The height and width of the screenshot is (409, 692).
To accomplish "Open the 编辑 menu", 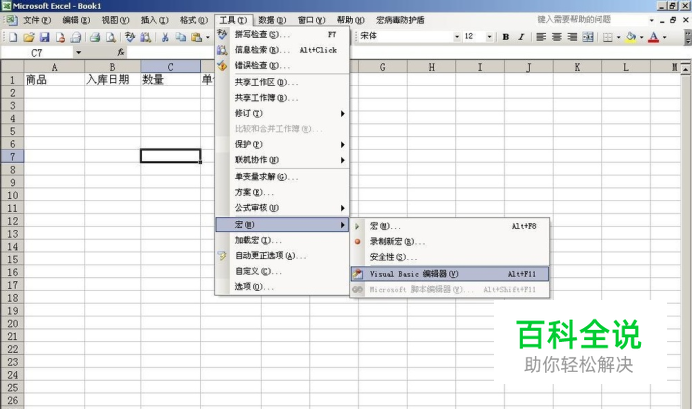I will (76, 20).
